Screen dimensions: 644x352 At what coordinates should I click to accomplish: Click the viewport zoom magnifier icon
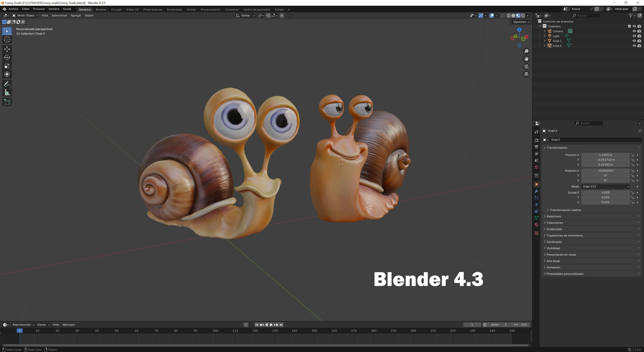[526, 51]
